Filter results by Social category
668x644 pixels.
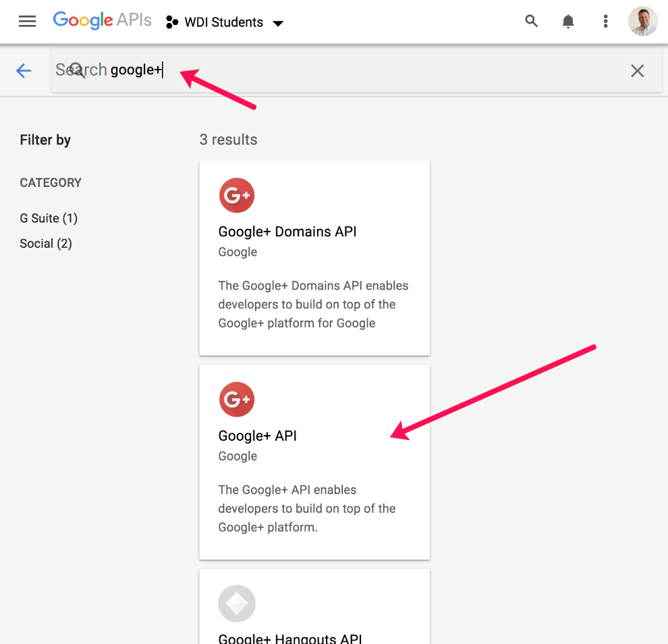(x=46, y=243)
